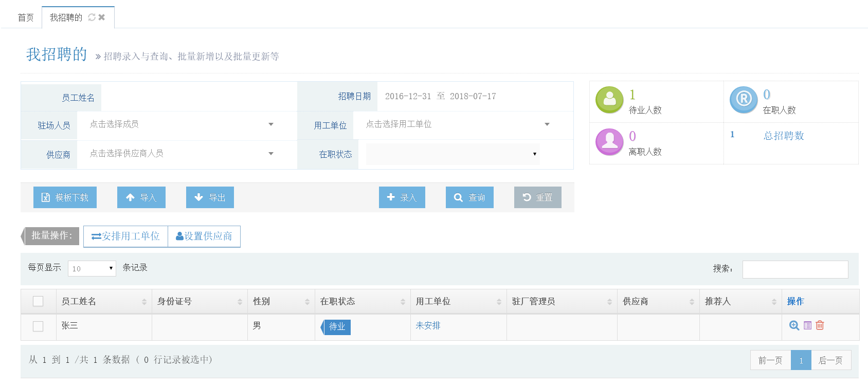Delete 张三 record with trash icon
The image size is (868, 387).
pyautogui.click(x=820, y=325)
